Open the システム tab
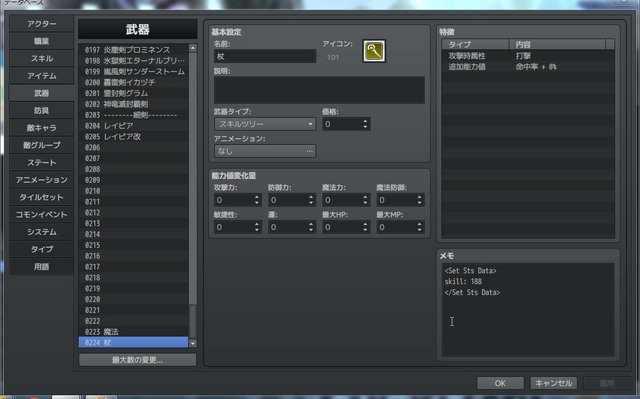The height and width of the screenshot is (399, 640). tap(42, 232)
